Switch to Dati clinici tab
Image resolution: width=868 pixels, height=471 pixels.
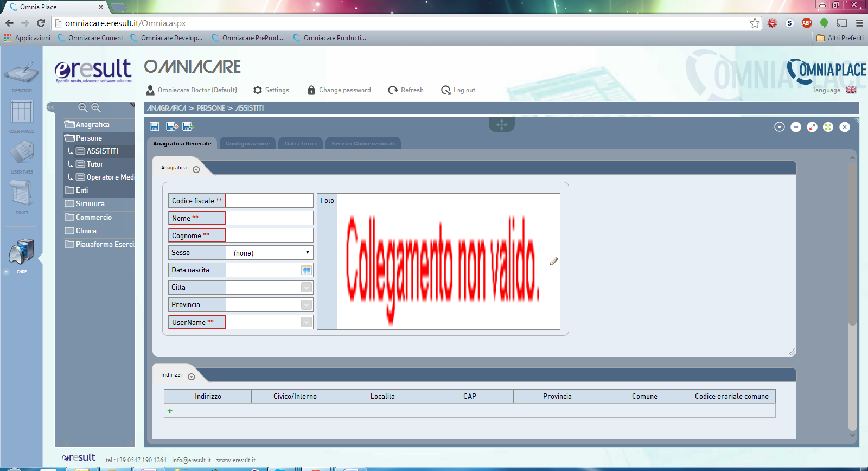pos(301,143)
